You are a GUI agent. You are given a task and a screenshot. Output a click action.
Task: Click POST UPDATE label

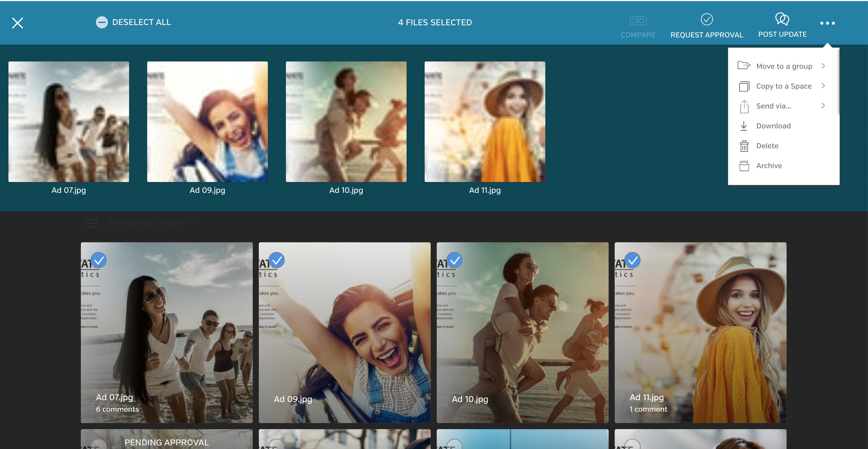(x=782, y=34)
